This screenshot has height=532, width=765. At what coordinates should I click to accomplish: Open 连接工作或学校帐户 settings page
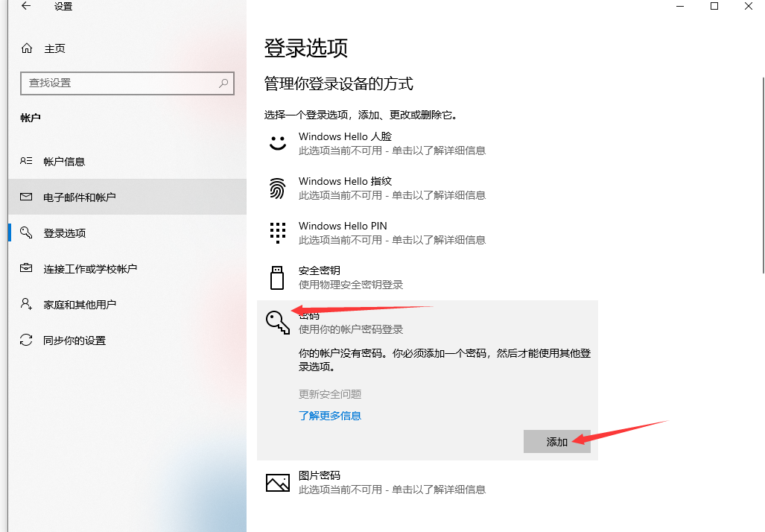pos(90,269)
